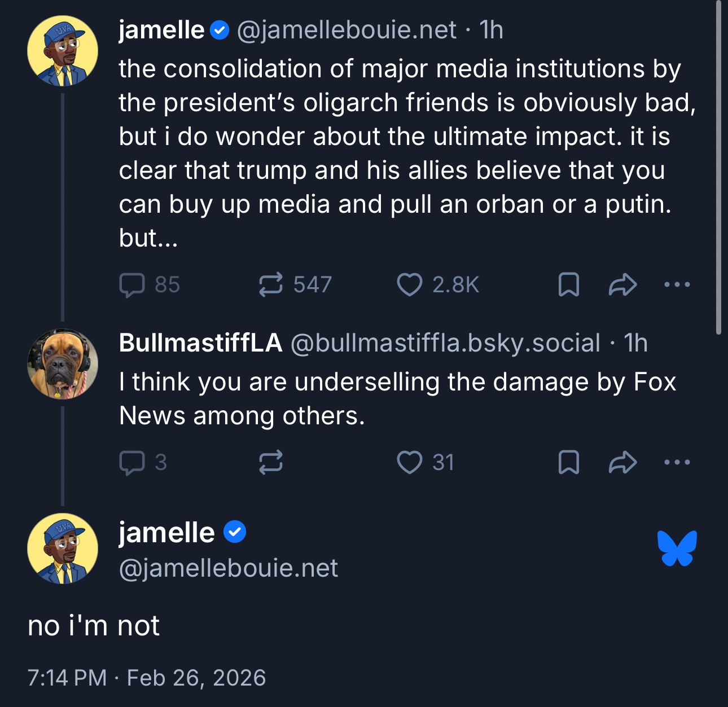This screenshot has height=707, width=728.
Task: Like jamelle's post with 2.8K likes
Action: [x=410, y=285]
